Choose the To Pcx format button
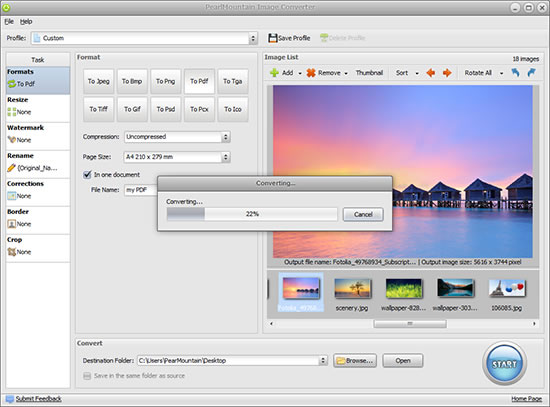Image resolution: width=550 pixels, height=407 pixels. (199, 109)
